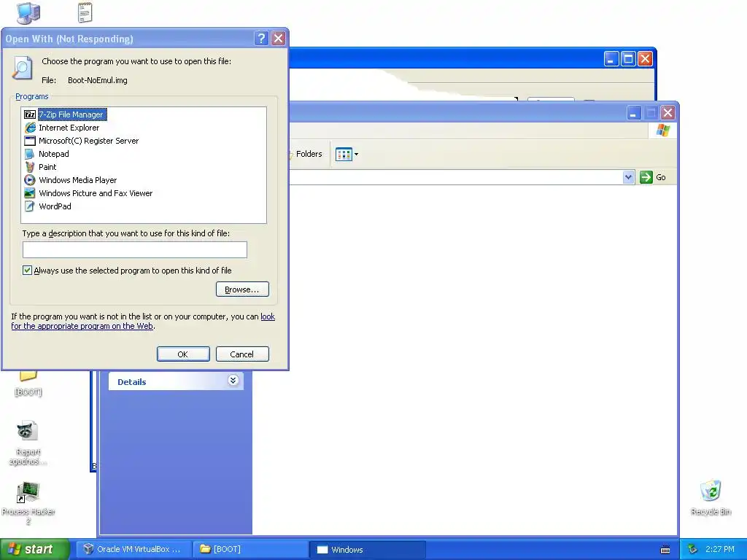The height and width of the screenshot is (560, 747).
Task: Select Windows Picture and Fax Viewer
Action: pos(96,192)
